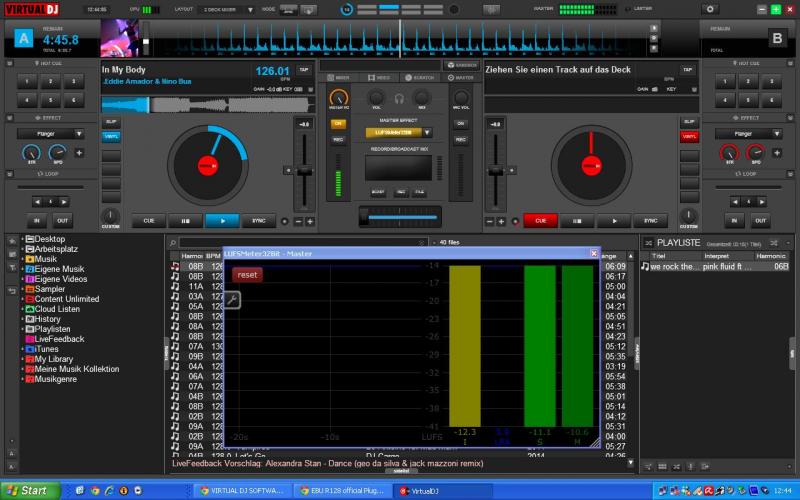Screen dimensions: 800x500
Task: Open the settings gear icon in the top bar
Action: [711, 9]
